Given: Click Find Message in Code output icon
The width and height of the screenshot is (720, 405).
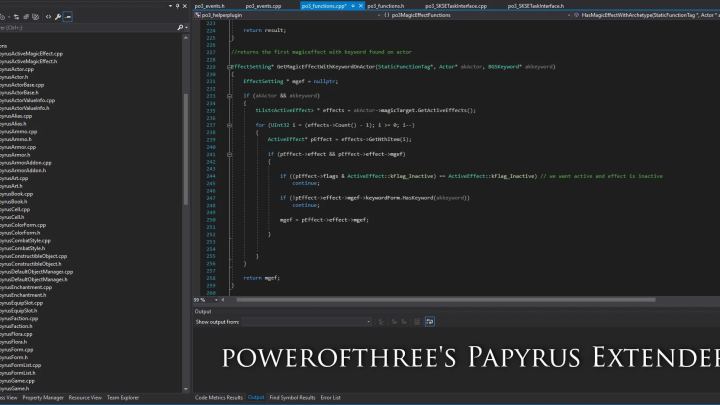Looking at the screenshot, I should click(381, 322).
